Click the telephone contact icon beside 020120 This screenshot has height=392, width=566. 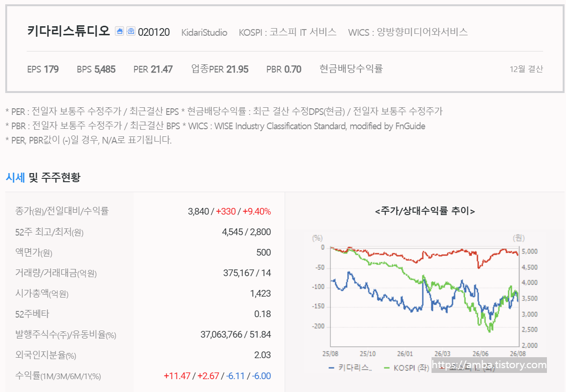(x=131, y=31)
